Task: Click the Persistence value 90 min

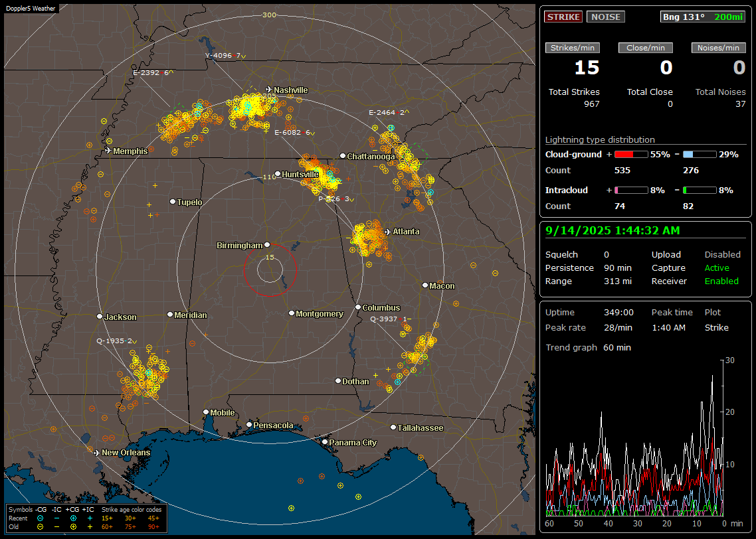Action: pos(618,268)
